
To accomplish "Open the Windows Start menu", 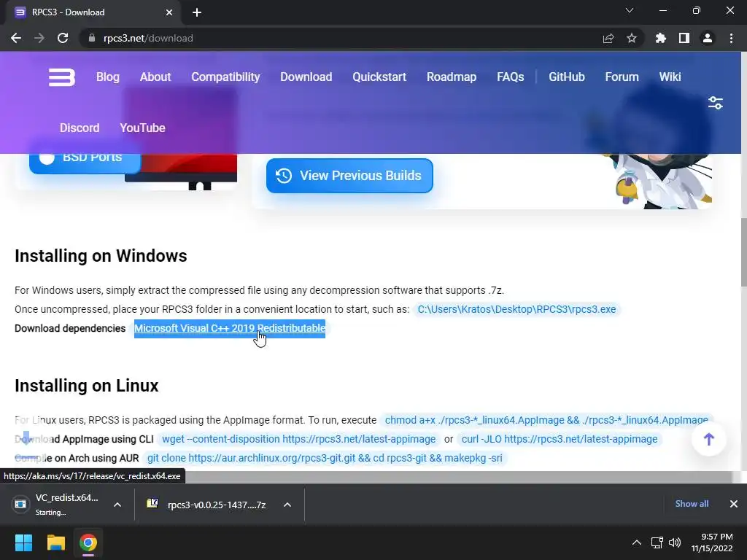I will coord(23,542).
